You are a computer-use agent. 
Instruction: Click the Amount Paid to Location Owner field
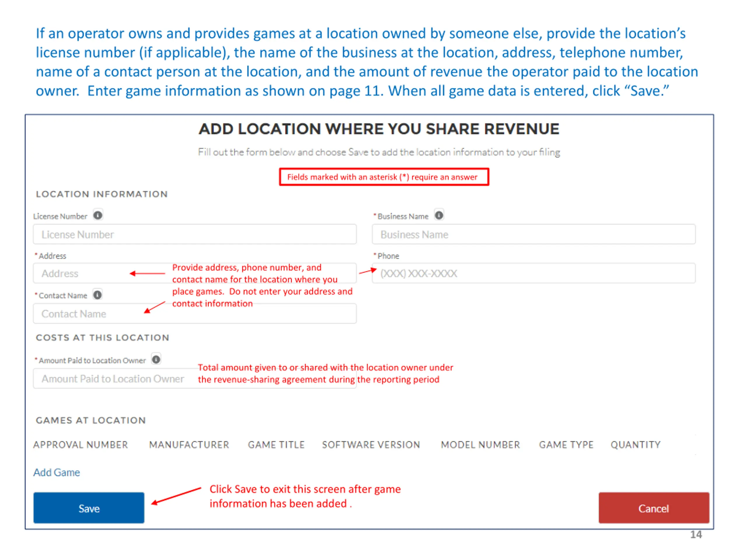click(x=195, y=379)
